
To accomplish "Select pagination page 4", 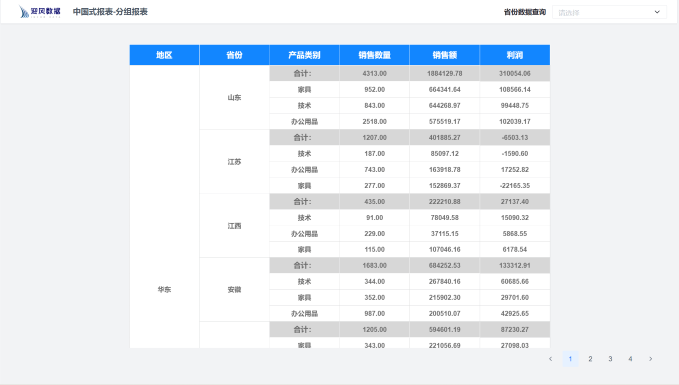I will tap(630, 359).
